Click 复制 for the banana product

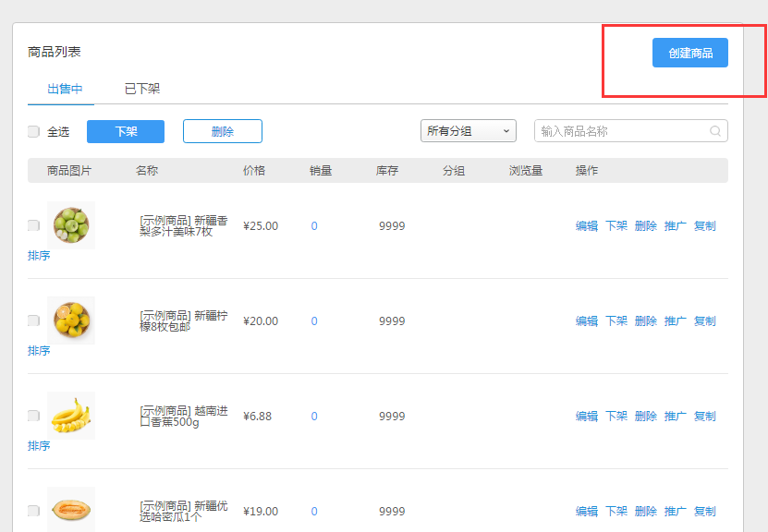point(705,416)
